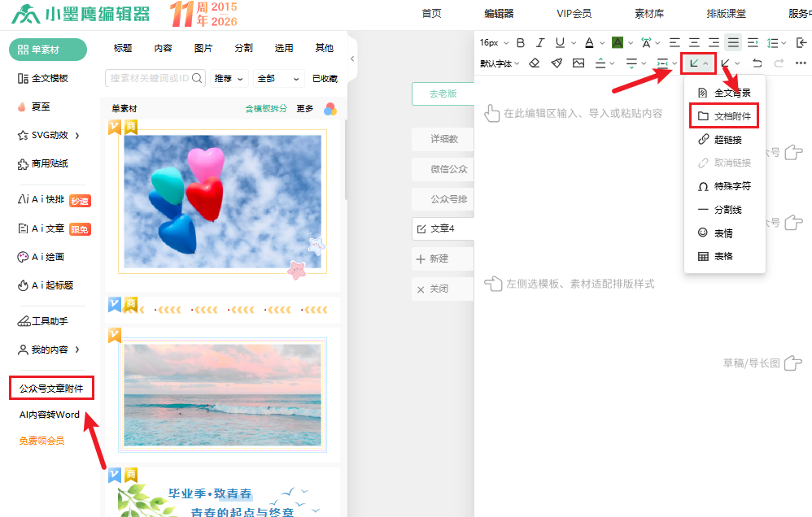Expand the background color picker arrow

631,43
